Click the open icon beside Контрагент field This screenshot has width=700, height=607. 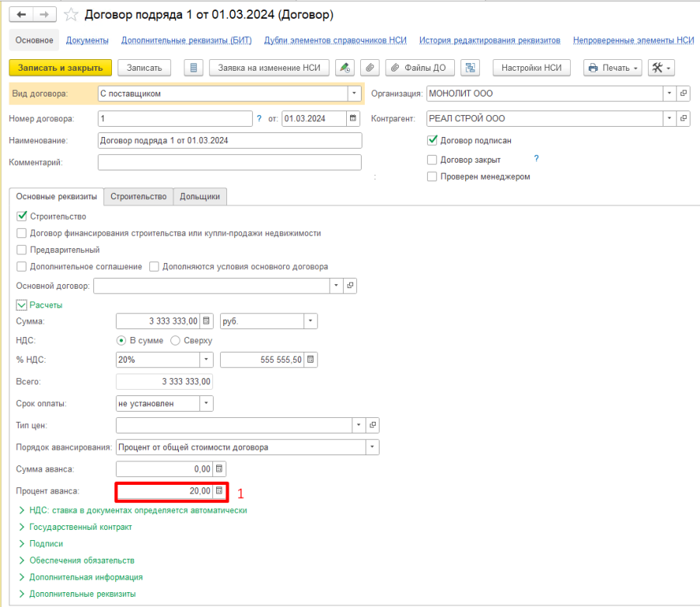point(684,118)
